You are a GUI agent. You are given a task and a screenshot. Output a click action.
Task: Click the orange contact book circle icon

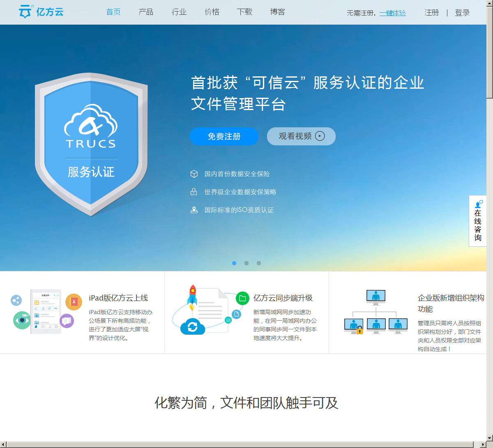74,302
